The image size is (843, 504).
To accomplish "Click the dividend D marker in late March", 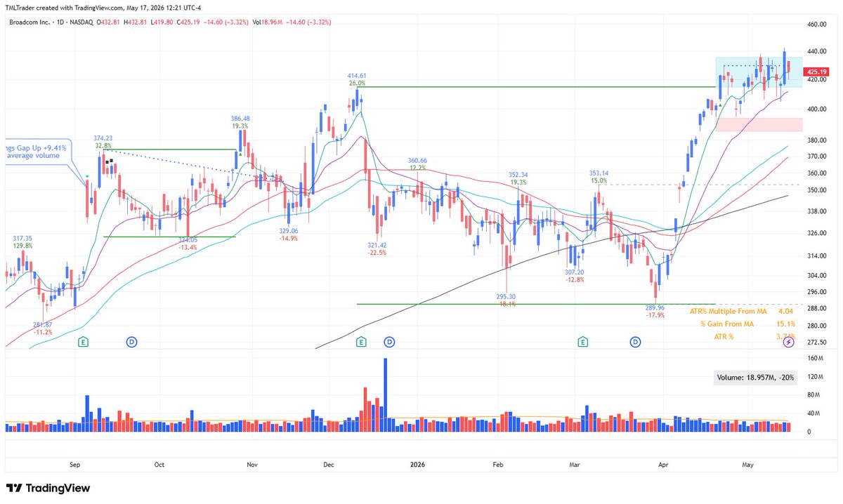I will (635, 342).
